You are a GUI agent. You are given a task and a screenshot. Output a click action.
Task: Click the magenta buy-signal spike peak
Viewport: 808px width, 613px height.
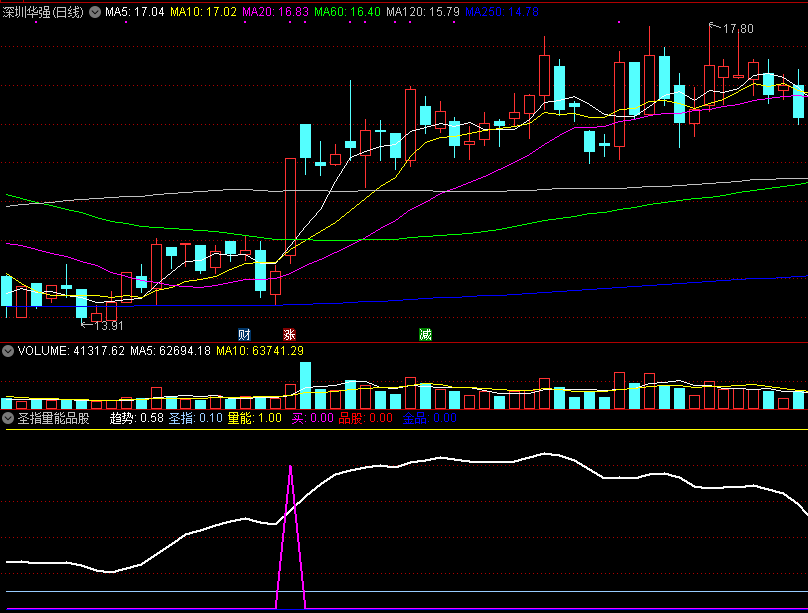coord(291,467)
